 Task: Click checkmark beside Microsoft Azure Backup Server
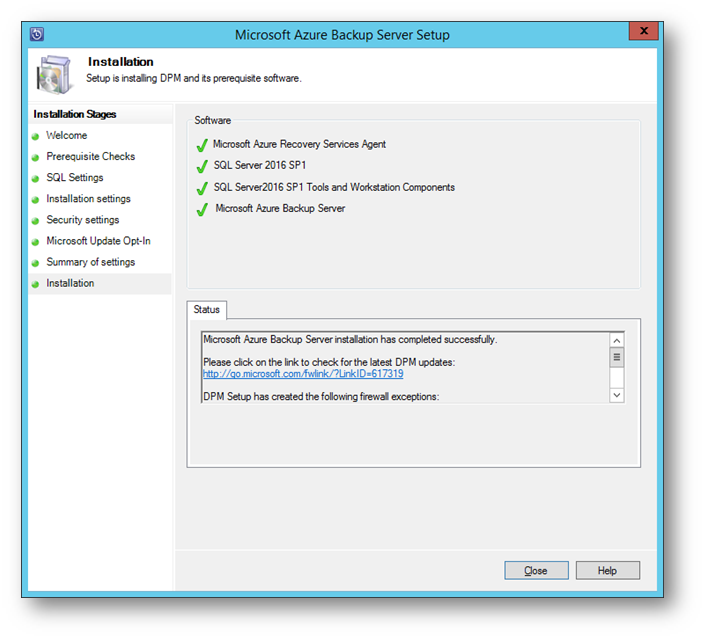click(x=202, y=209)
